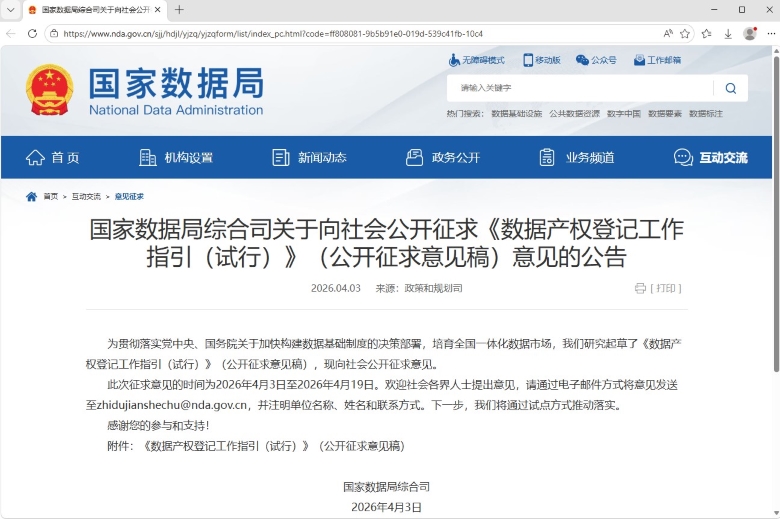Viewport: 780px width, 519px height.
Task: Click the 国家数据局 site title
Action: click(x=176, y=84)
